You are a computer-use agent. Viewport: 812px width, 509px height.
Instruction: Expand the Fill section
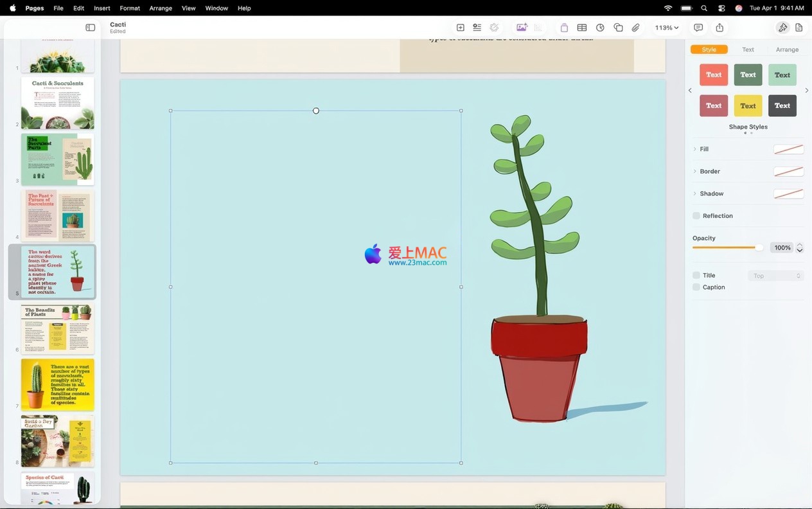click(694, 149)
